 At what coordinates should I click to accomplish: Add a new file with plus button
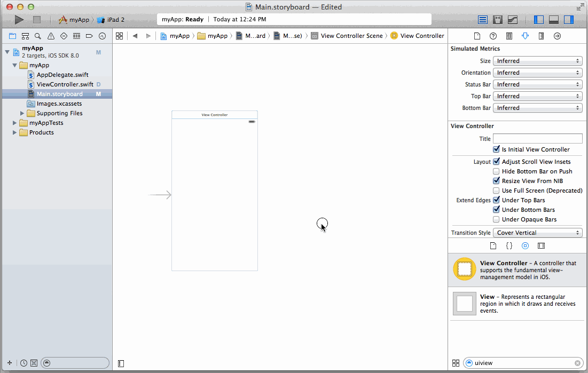[10, 363]
